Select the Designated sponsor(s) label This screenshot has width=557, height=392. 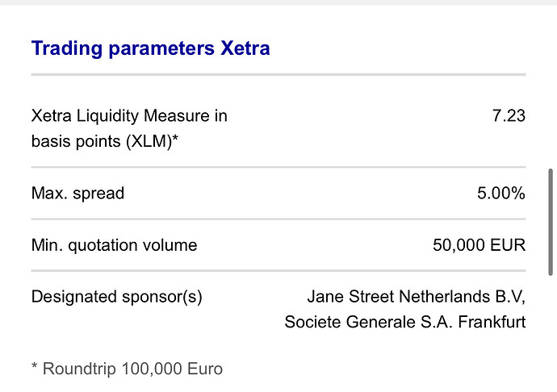[116, 297]
